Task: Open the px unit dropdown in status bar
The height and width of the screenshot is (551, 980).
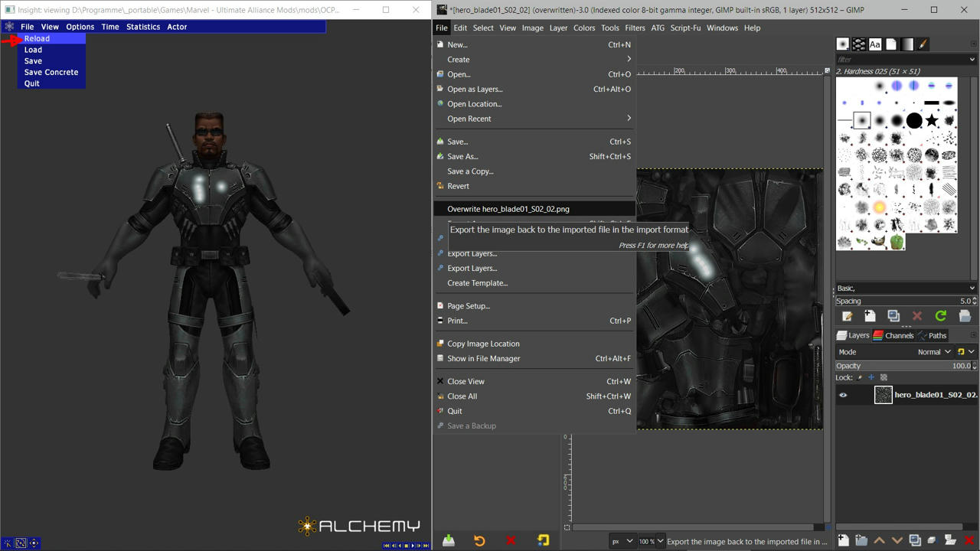Action: [623, 541]
